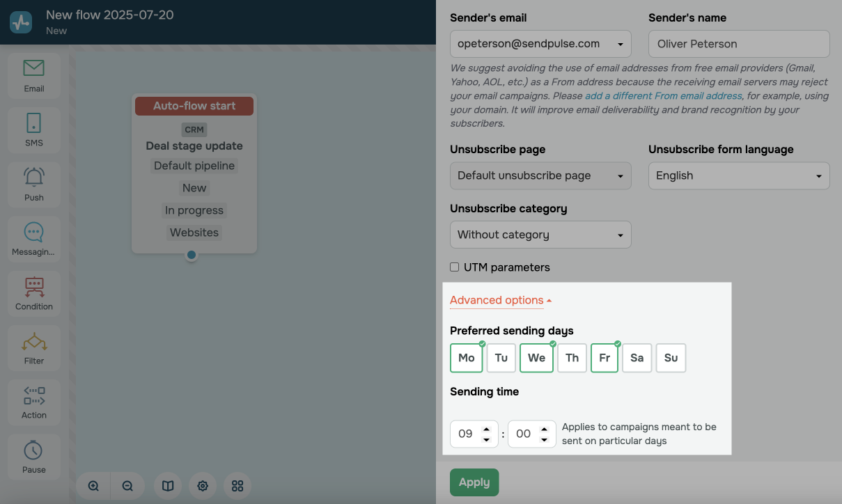Add an SMS element to flow
Viewport: 842px width, 504px height.
click(x=33, y=129)
